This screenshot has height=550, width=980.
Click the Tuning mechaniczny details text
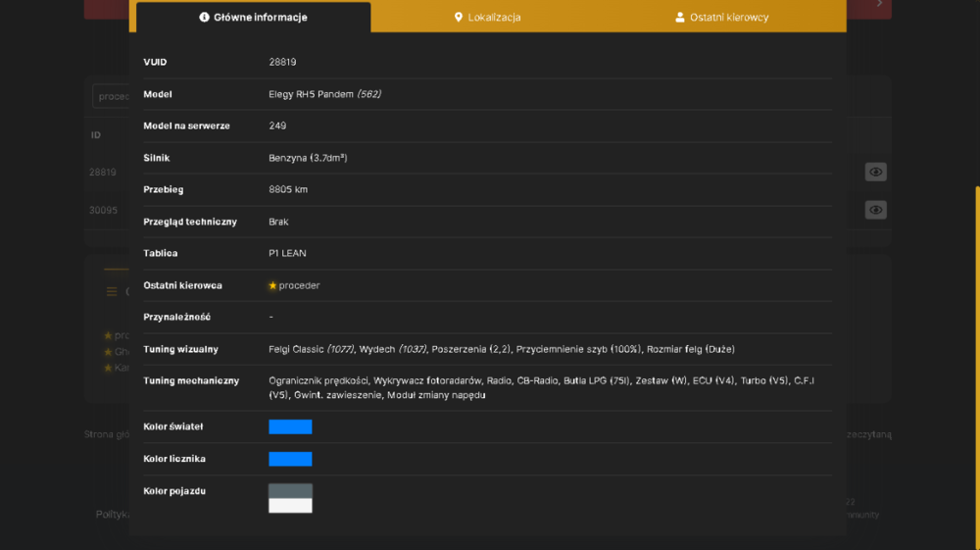coord(541,387)
